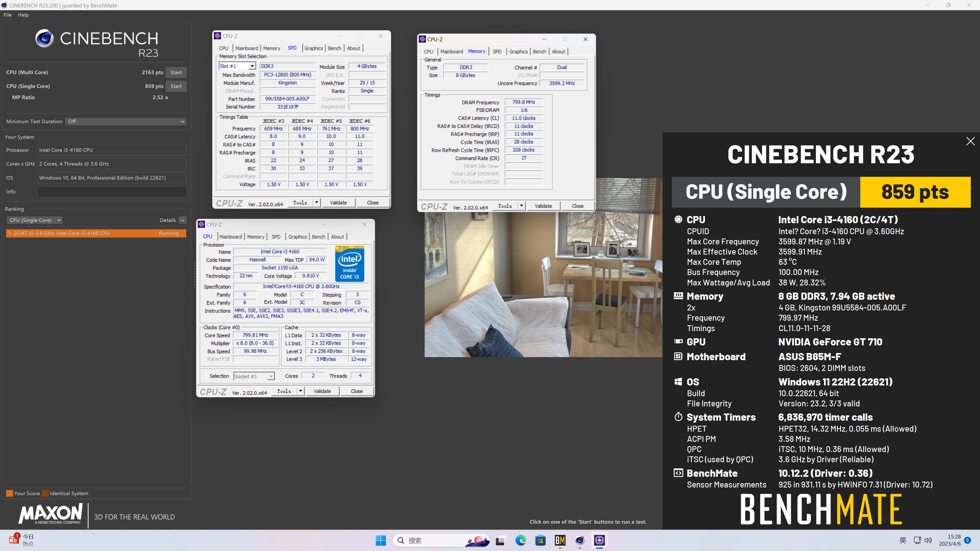
Task: Click the rendered room scene image
Action: click(543, 284)
